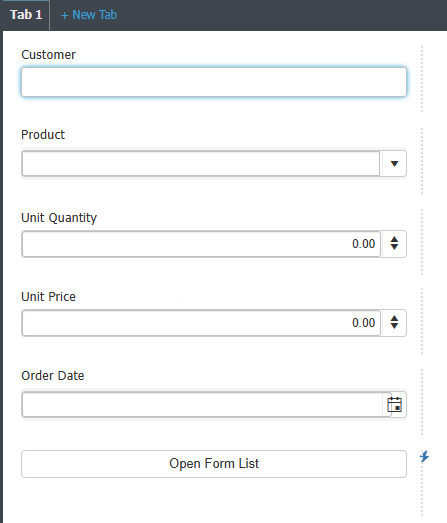Open the Order Date calendar picker

pyautogui.click(x=394, y=405)
